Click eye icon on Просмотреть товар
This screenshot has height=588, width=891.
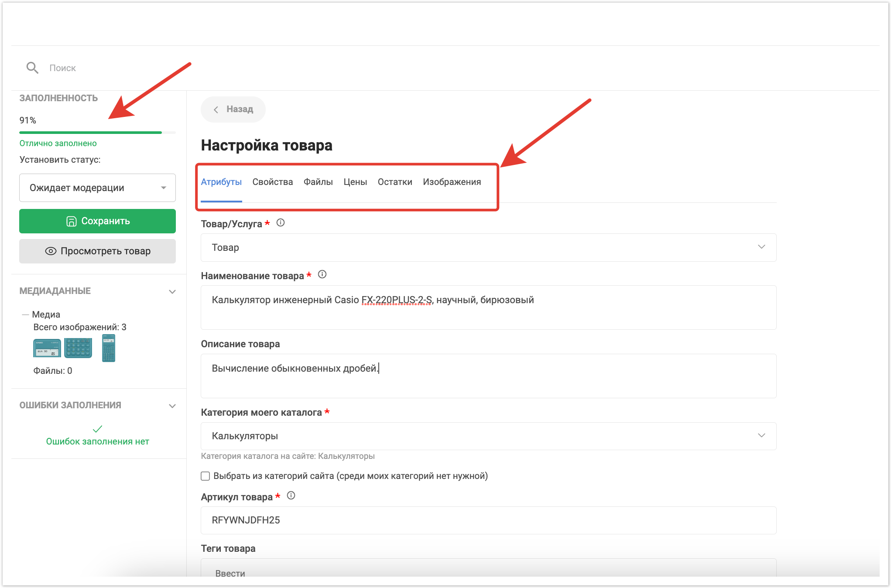51,251
